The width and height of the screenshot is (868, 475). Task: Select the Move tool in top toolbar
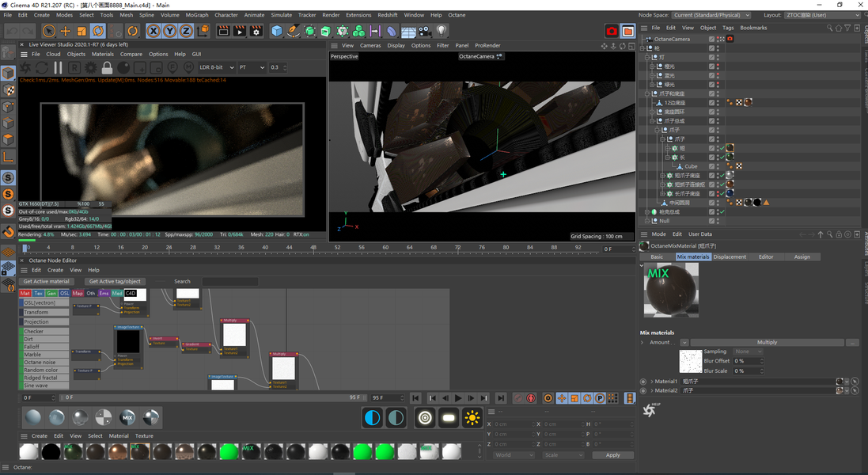point(65,31)
